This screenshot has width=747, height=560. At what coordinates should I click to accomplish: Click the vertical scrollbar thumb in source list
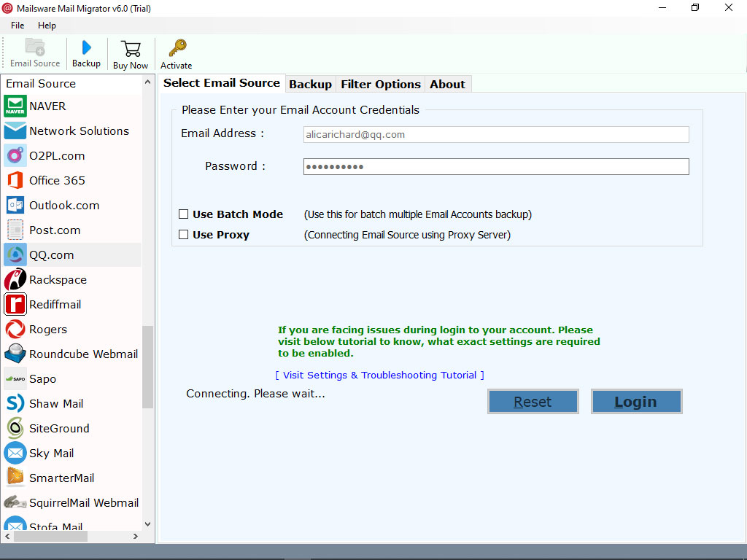(x=147, y=367)
